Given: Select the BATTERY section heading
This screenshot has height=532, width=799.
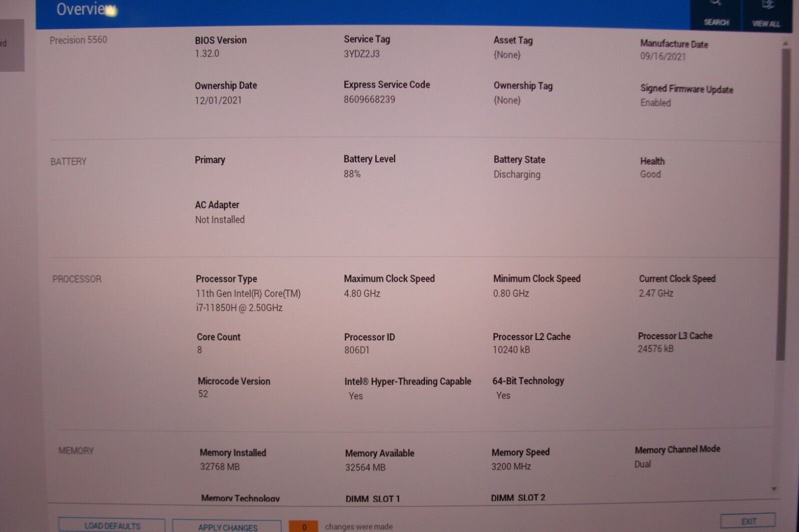Looking at the screenshot, I should pos(68,162).
